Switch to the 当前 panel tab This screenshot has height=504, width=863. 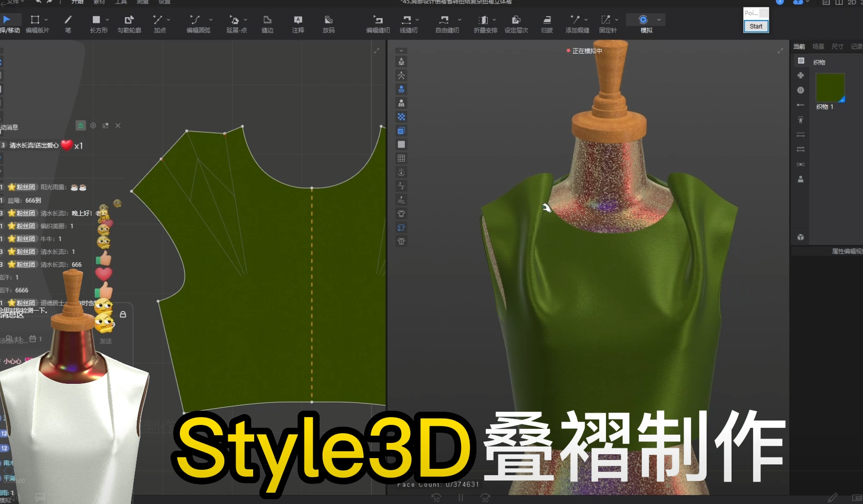tap(799, 47)
